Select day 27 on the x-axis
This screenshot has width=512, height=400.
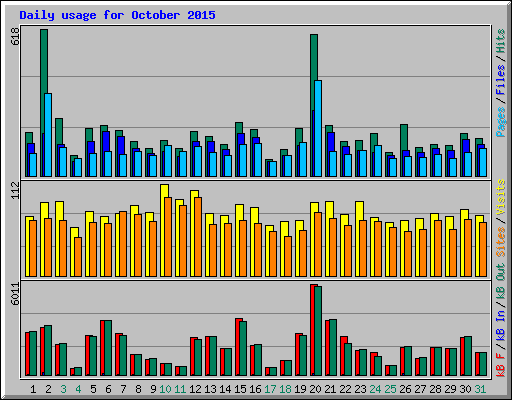click(x=420, y=389)
